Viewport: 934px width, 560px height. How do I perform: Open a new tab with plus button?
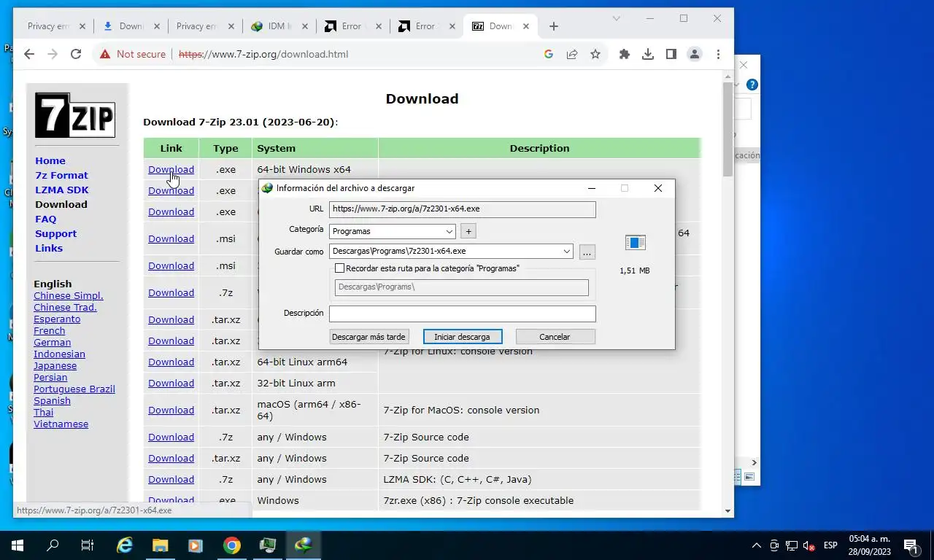tap(554, 26)
